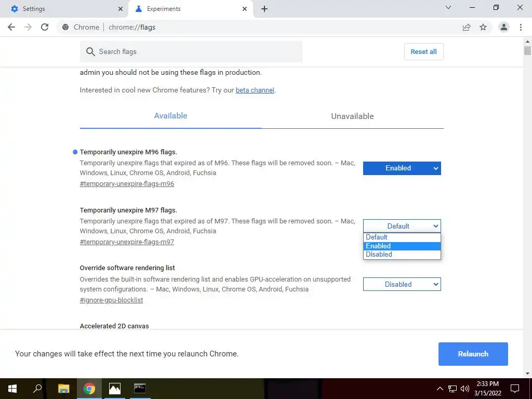Open the notification center icon
The width and height of the screenshot is (532, 399).
click(515, 389)
